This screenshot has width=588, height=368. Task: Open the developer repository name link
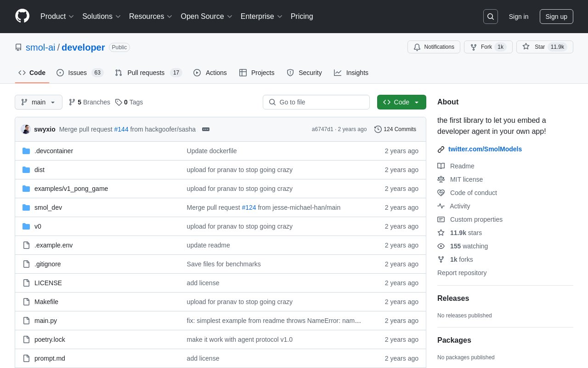[83, 47]
